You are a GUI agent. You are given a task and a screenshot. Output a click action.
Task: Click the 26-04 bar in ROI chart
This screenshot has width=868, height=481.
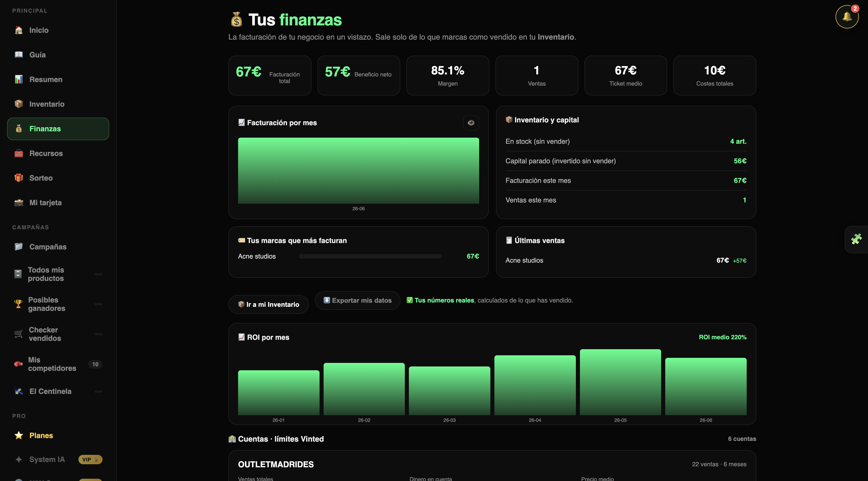(x=535, y=385)
